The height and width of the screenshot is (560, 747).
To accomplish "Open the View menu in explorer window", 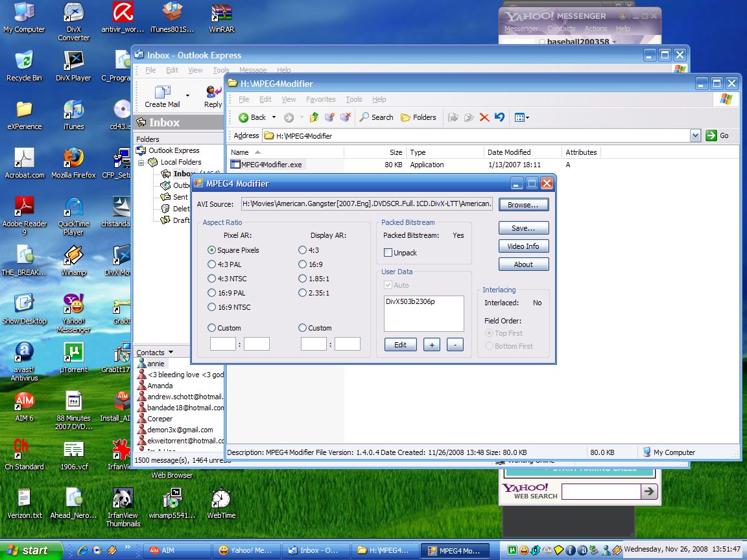I will (x=289, y=99).
